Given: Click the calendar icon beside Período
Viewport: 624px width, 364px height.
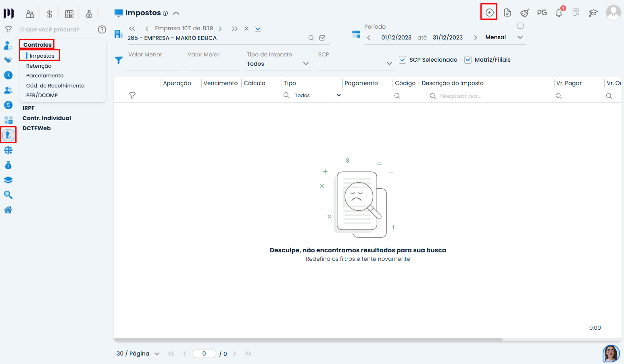Looking at the screenshot, I should tap(356, 34).
